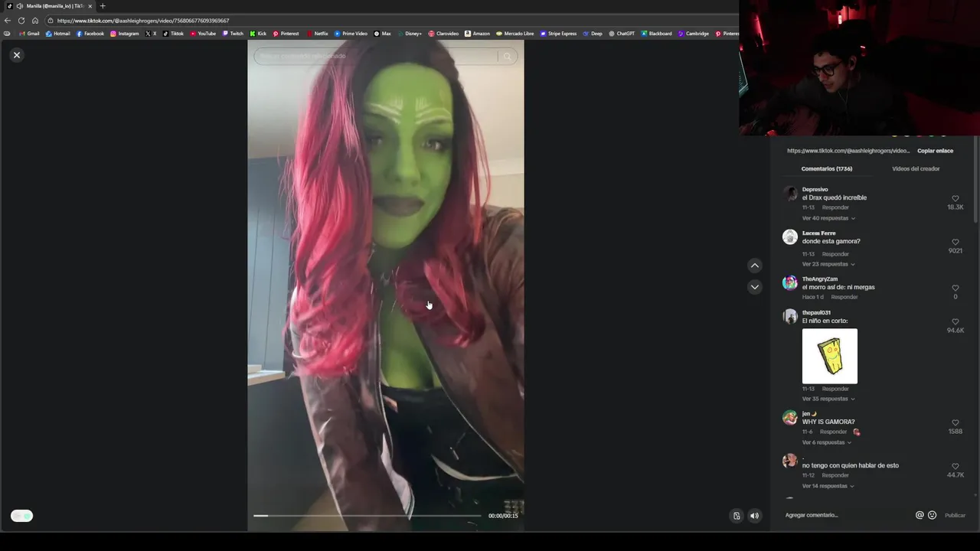Open the Disney+ bookmark
Viewport: 980px width, 551px height.
pyautogui.click(x=410, y=34)
